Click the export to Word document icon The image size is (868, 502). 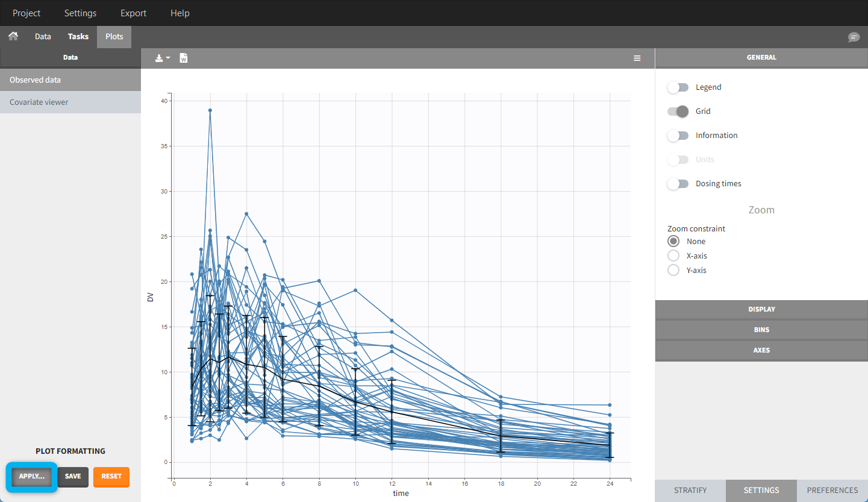point(184,58)
